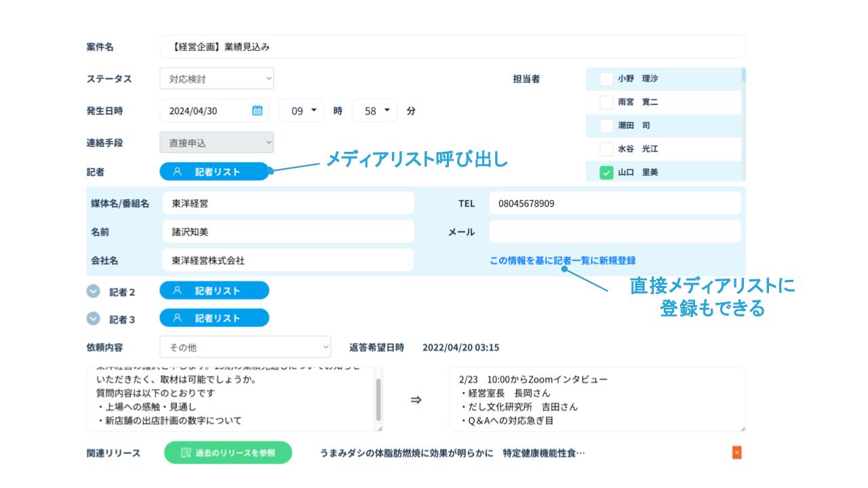868x488 pixels.
Task: Check the 雨宮 寛二 checkbox
Action: (606, 102)
